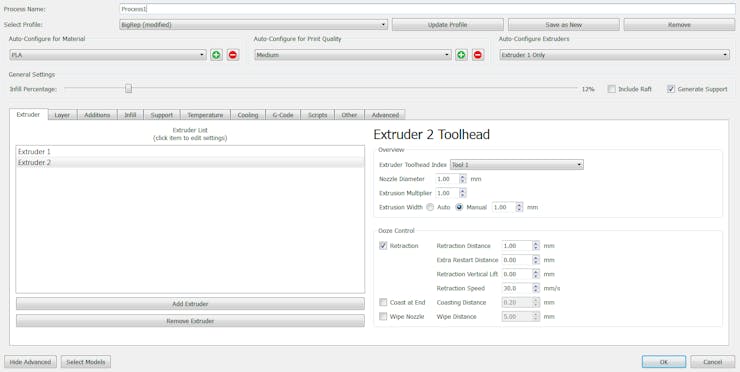Image resolution: width=740 pixels, height=372 pixels.
Task: Click the Add Extruder button
Action: point(190,304)
